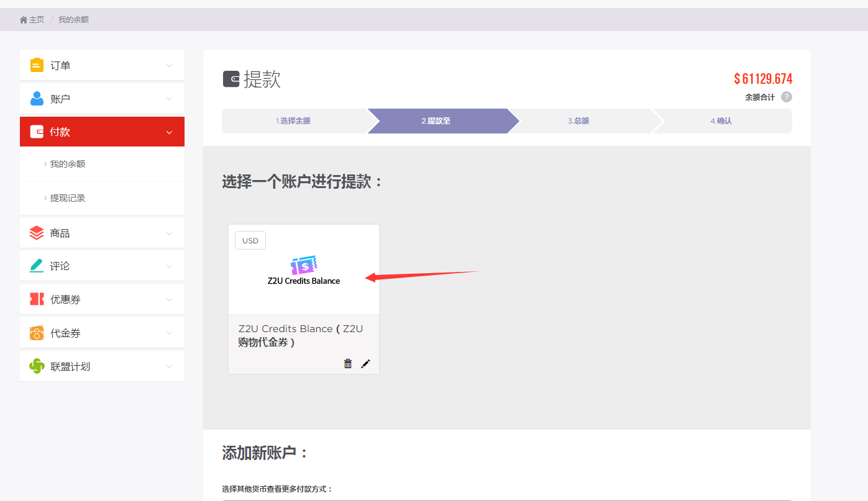Collapse the 付款 menu chevron
Image resolution: width=868 pixels, height=501 pixels.
(x=170, y=132)
